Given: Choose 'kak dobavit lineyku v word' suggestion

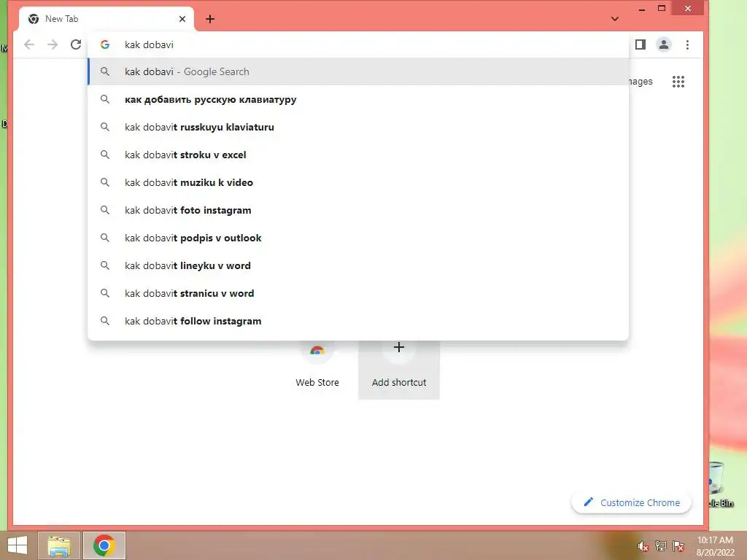Looking at the screenshot, I should click(x=358, y=265).
